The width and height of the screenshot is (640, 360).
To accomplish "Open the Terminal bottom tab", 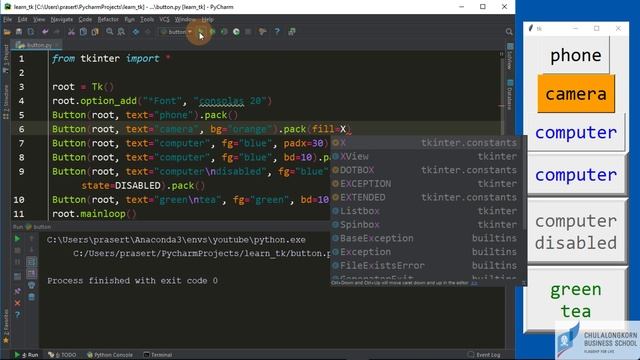I will [158, 355].
